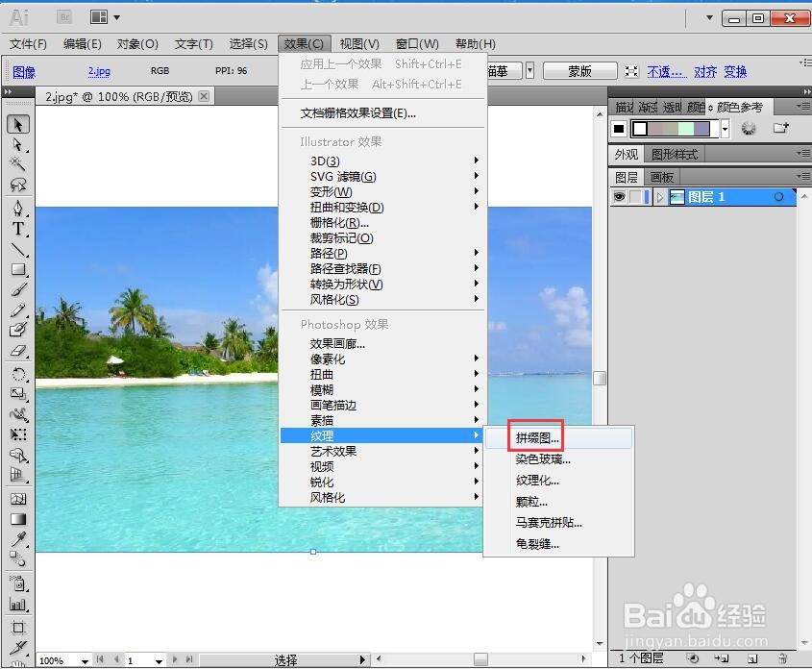
Task: Choose 马赛克拼贴... from submenu
Action: click(558, 523)
